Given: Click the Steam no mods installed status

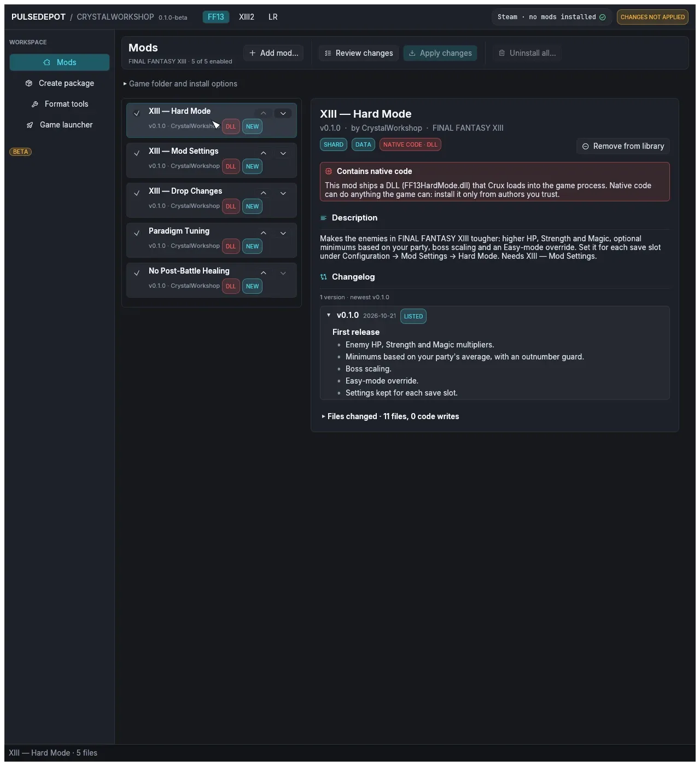Looking at the screenshot, I should click(x=551, y=17).
